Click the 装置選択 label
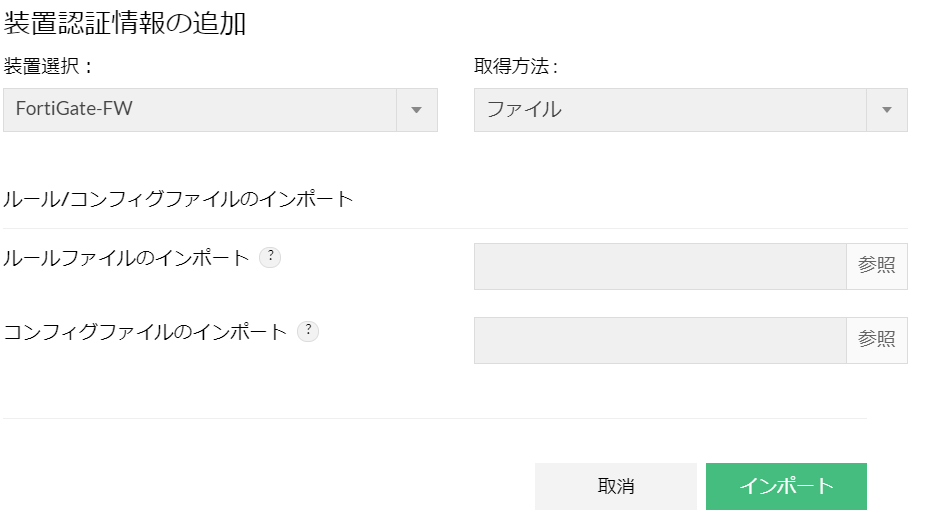This screenshot has height=523, width=938. point(48,67)
